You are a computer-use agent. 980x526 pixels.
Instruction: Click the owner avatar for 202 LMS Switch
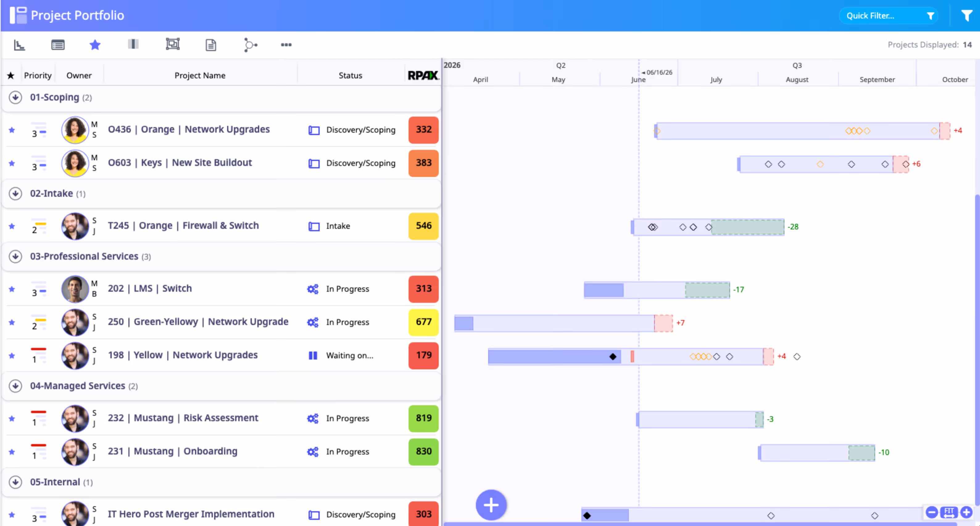(x=75, y=289)
